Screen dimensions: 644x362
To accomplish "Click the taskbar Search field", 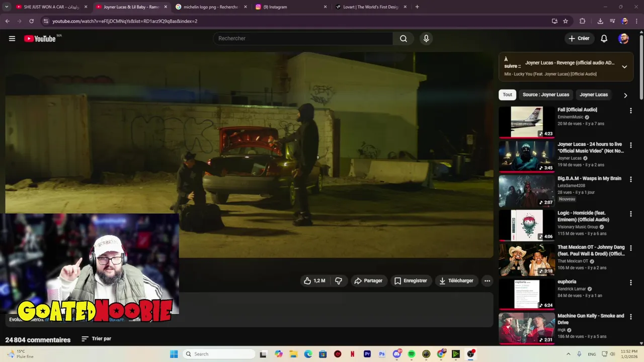I will click(x=218, y=354).
